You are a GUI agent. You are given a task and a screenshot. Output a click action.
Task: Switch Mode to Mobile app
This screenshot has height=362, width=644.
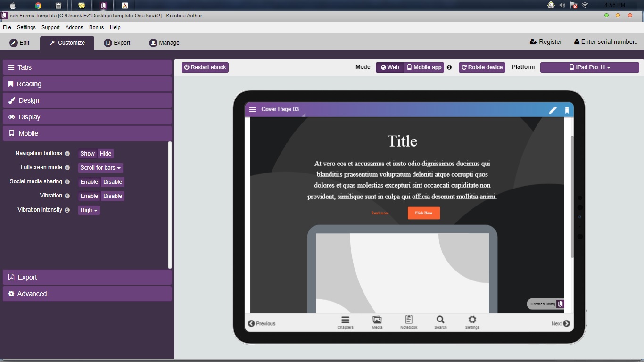[424, 67]
